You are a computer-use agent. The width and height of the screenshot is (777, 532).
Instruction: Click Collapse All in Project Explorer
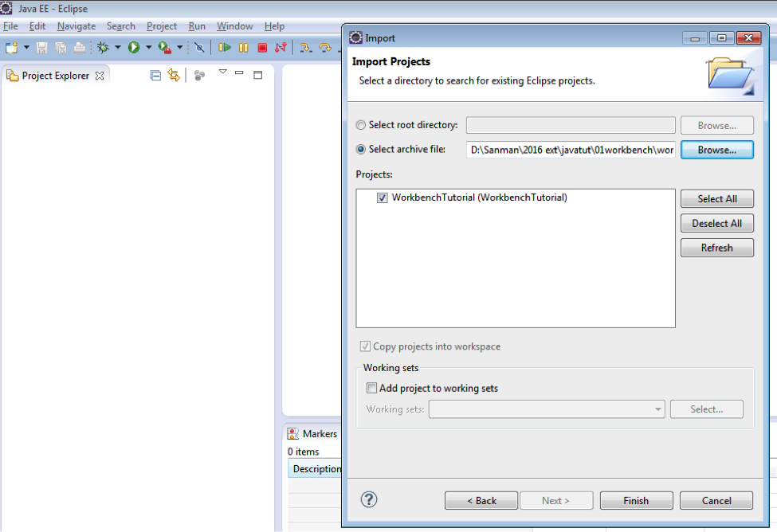155,76
